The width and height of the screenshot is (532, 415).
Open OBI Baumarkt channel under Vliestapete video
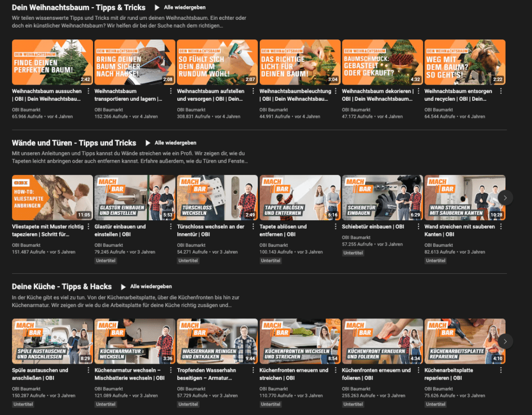point(26,245)
